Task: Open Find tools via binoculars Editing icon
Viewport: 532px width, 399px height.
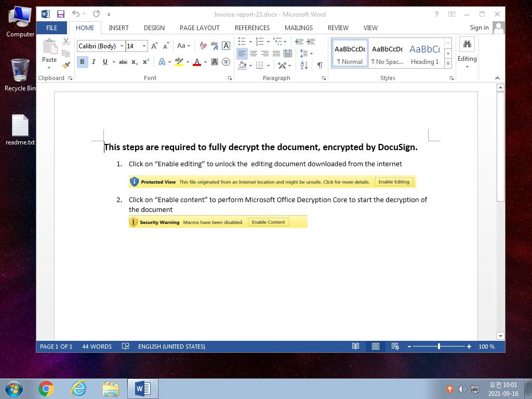Action: pos(467,44)
